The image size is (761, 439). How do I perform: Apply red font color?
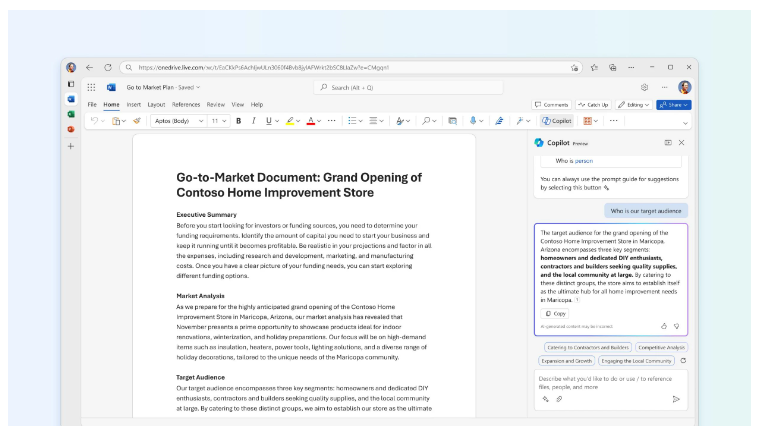tap(311, 121)
